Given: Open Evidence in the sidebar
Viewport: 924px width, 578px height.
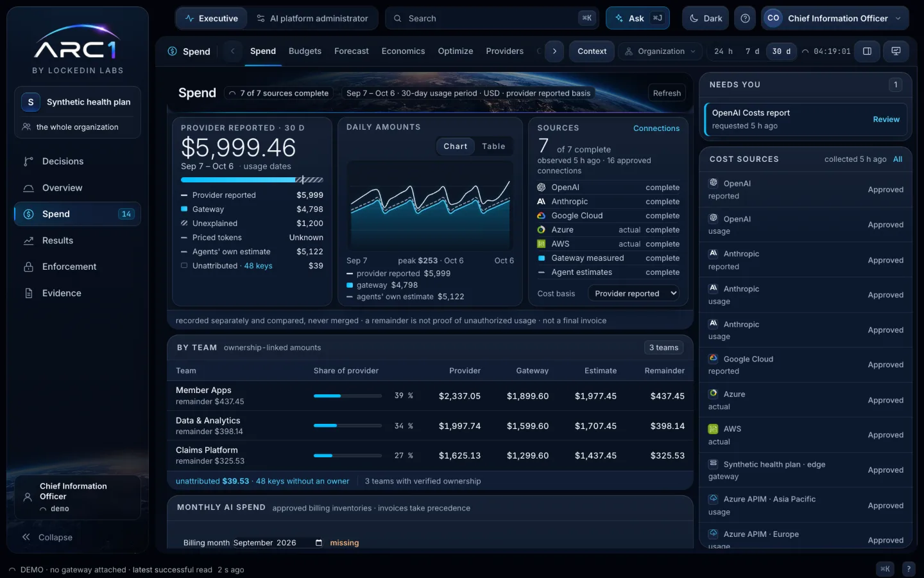Looking at the screenshot, I should (x=77, y=293).
